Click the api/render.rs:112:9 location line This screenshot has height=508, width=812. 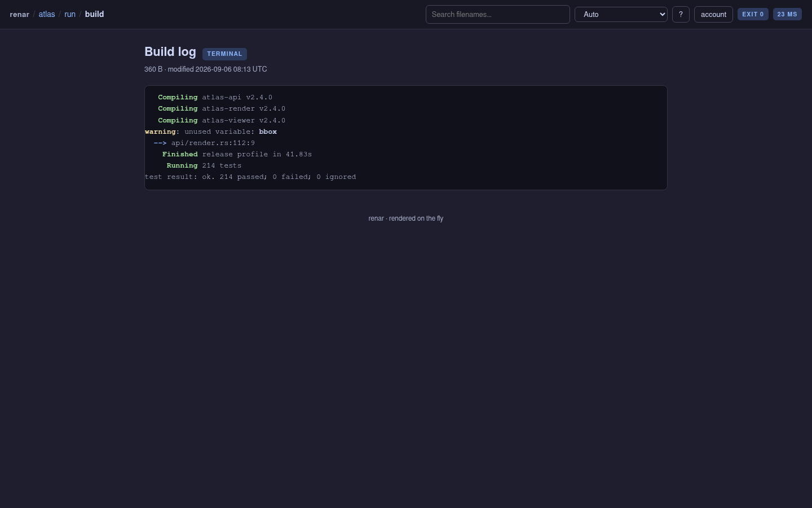pos(204,143)
